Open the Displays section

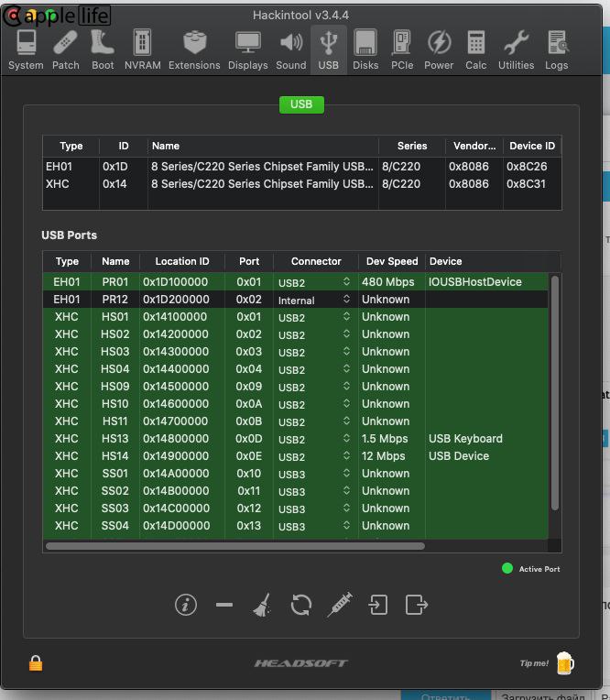tap(247, 50)
